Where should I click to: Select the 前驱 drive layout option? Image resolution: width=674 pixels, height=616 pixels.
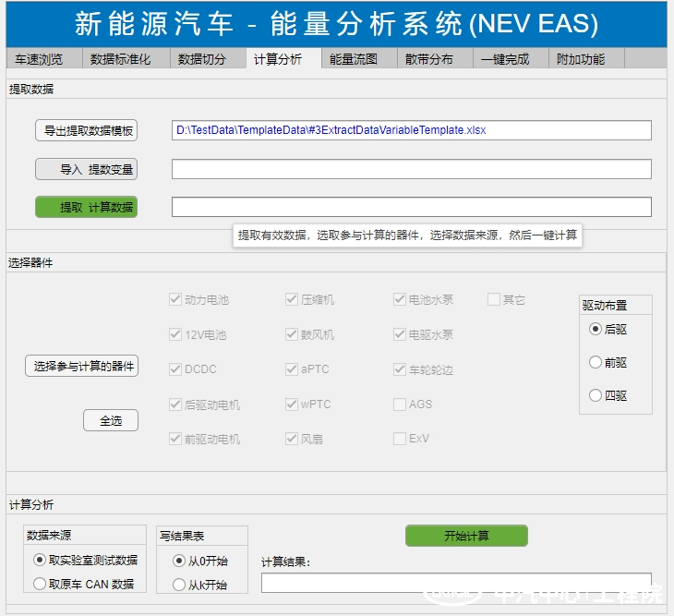click(x=596, y=362)
